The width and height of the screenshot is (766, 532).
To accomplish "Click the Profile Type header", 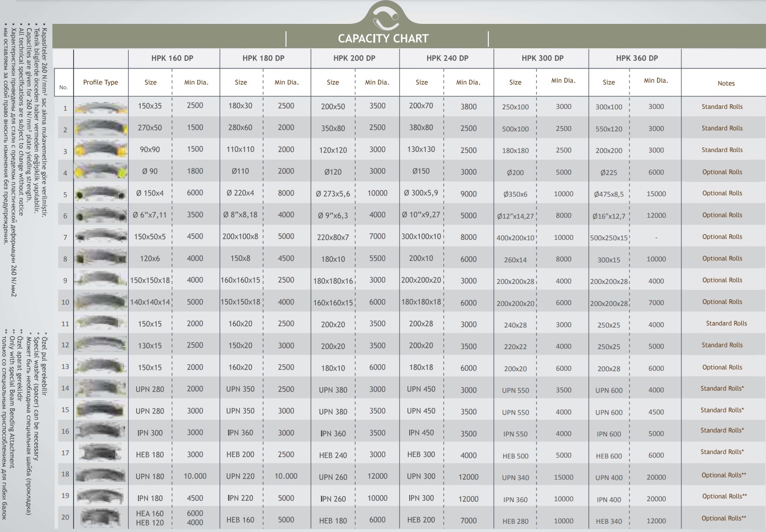I will [101, 82].
